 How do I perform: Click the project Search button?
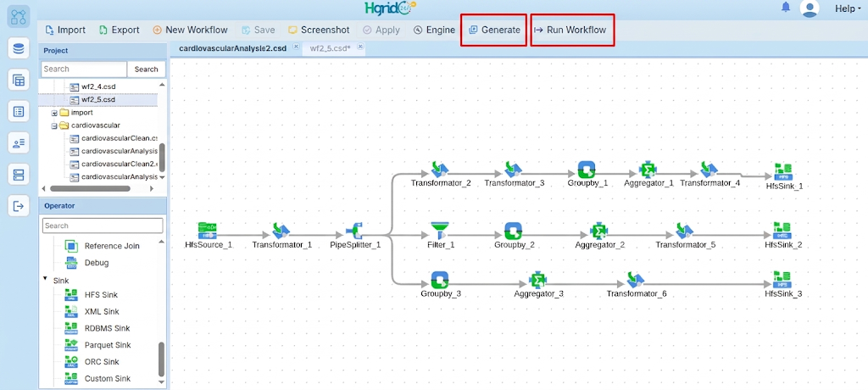(146, 70)
